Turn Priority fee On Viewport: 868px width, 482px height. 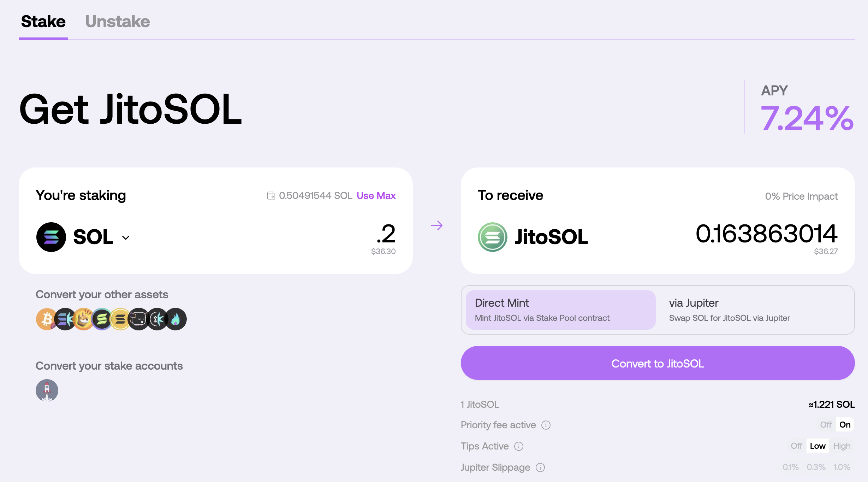tap(845, 425)
